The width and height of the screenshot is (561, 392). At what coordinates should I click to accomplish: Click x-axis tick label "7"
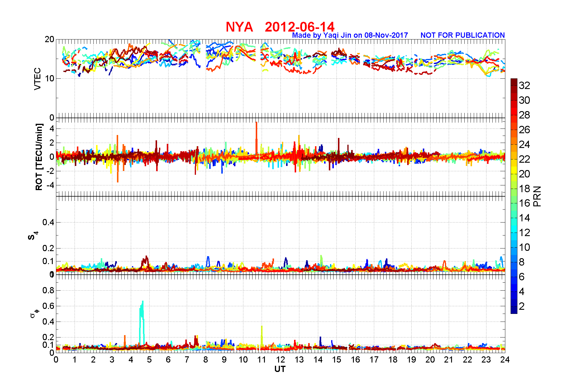coord(187,360)
